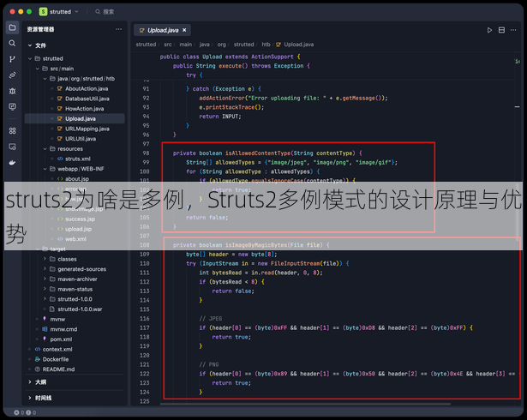The width and height of the screenshot is (527, 420).
Task: Open the strutted project dropdown
Action: (76, 12)
